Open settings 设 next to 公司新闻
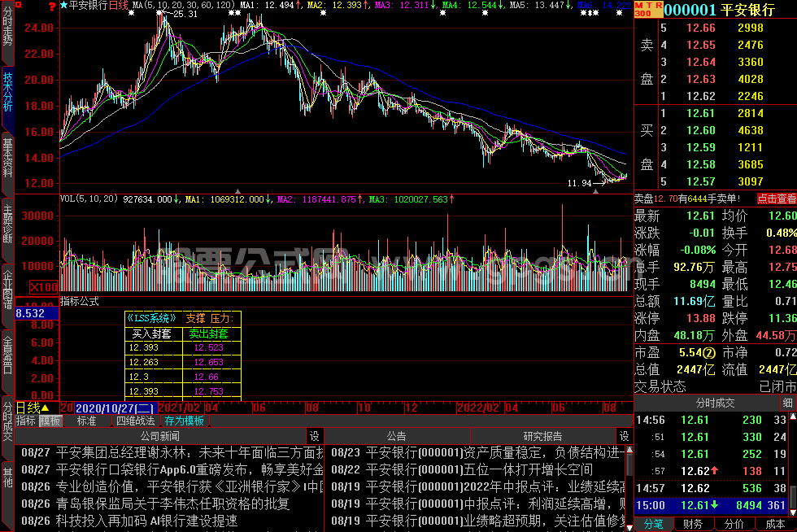This screenshot has width=797, height=532. 315,436
